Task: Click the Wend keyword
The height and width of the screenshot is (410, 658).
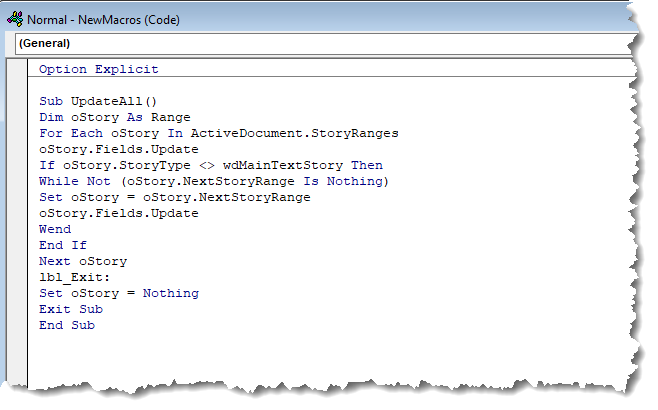Action: [55, 229]
